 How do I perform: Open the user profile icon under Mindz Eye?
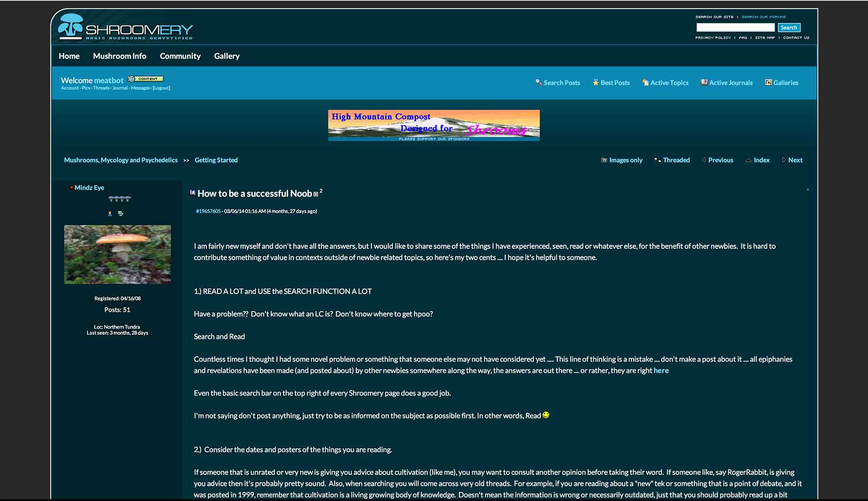tap(110, 213)
